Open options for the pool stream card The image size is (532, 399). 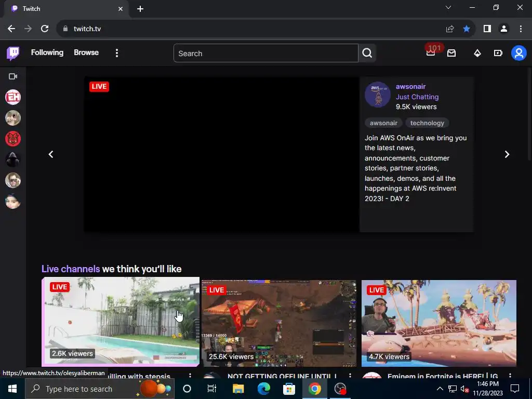(190, 376)
